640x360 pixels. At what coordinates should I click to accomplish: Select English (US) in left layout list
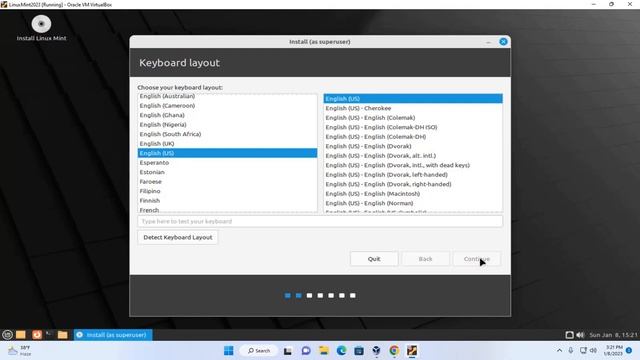tap(227, 153)
